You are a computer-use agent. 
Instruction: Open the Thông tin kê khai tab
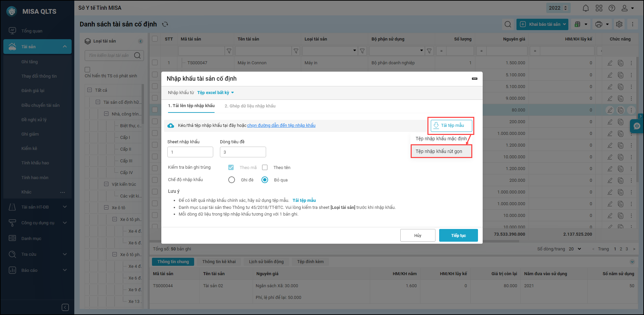(x=219, y=262)
